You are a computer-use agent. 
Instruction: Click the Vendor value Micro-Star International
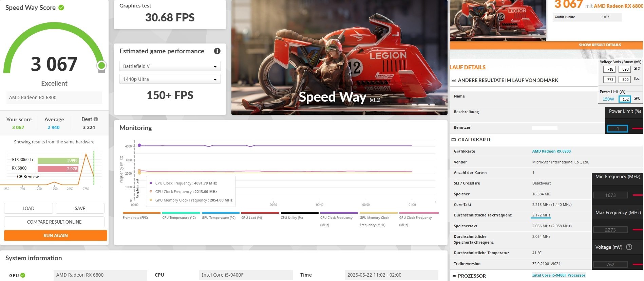(x=561, y=162)
